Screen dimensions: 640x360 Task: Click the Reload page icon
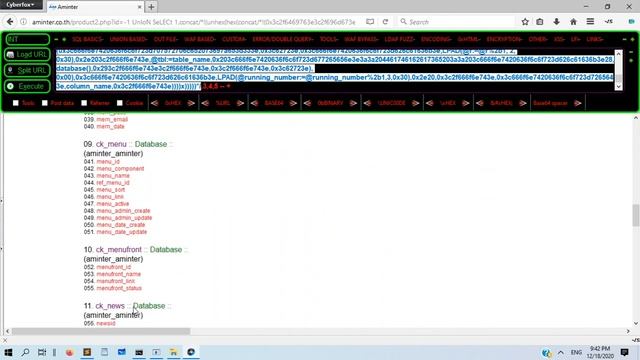click(385, 22)
